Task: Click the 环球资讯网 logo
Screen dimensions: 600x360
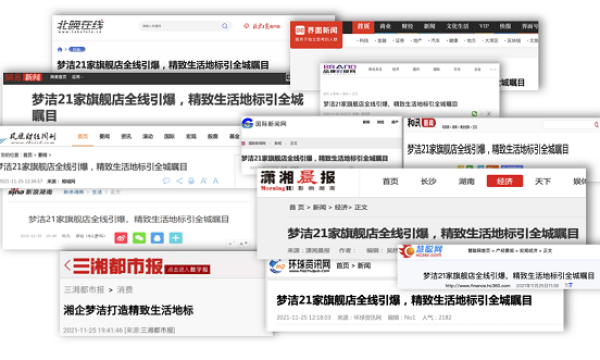Action: pyautogui.click(x=300, y=266)
